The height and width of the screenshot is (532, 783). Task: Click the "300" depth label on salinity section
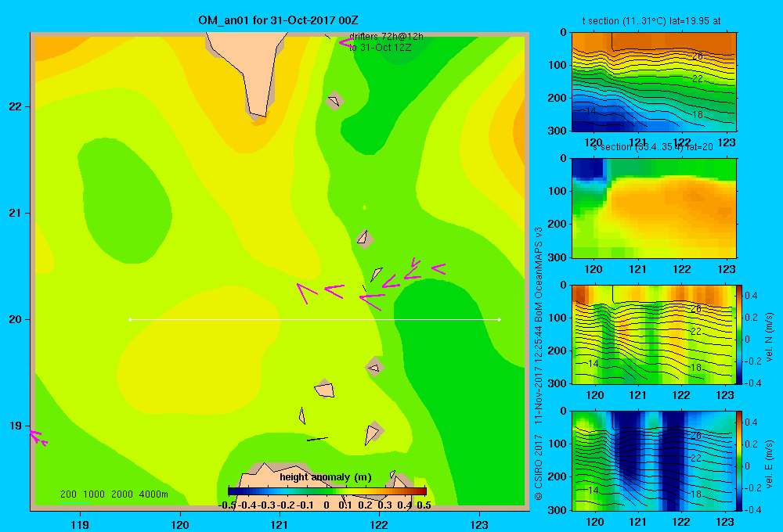557,257
